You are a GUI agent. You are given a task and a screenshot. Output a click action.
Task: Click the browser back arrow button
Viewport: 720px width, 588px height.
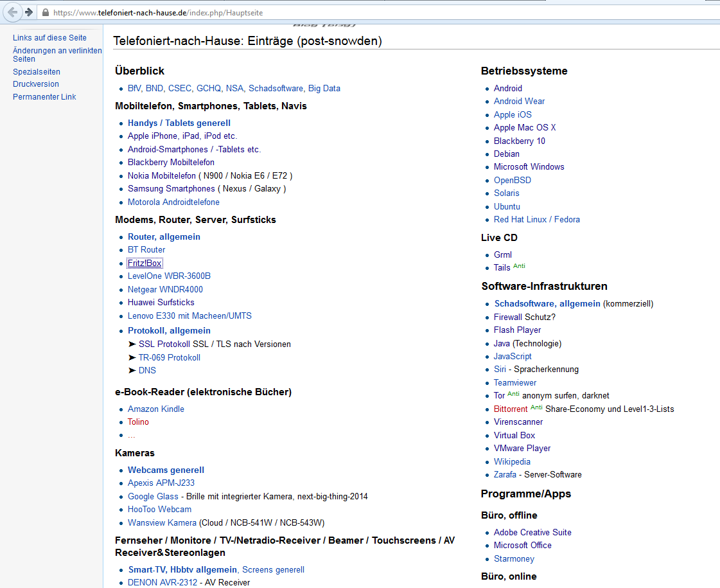[13, 12]
